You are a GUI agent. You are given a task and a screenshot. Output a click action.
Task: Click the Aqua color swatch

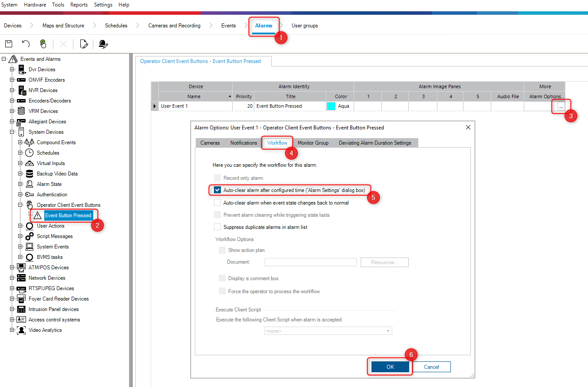331,106
